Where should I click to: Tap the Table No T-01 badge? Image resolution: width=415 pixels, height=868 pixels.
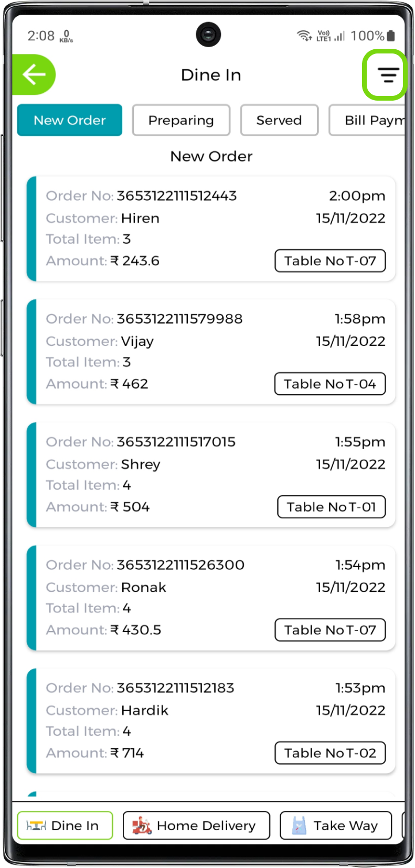[331, 507]
